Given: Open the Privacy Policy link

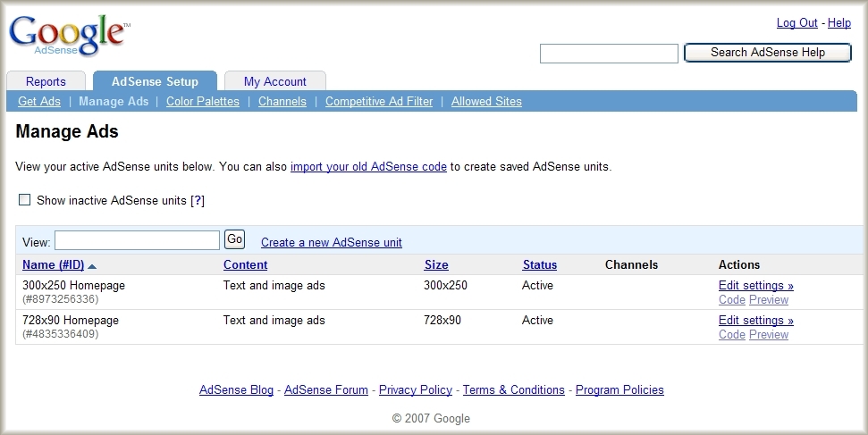Looking at the screenshot, I should pos(416,389).
